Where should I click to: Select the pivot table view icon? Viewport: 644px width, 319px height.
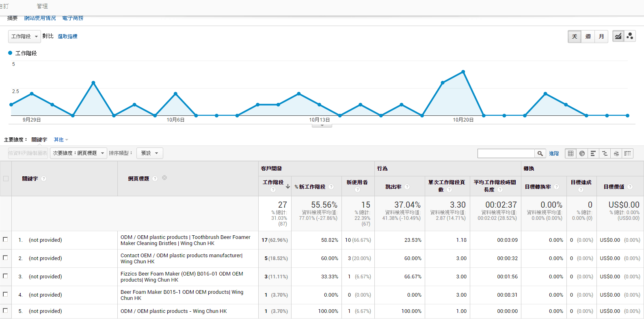click(x=627, y=154)
